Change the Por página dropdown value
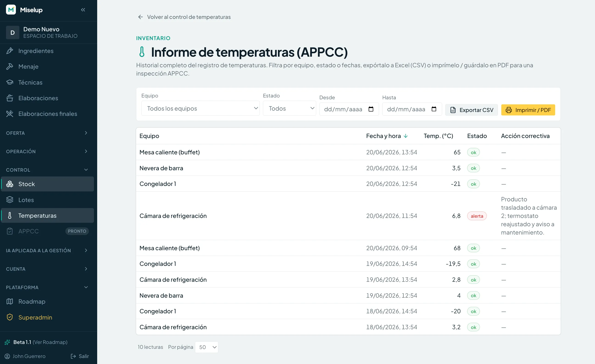 pyautogui.click(x=207, y=347)
